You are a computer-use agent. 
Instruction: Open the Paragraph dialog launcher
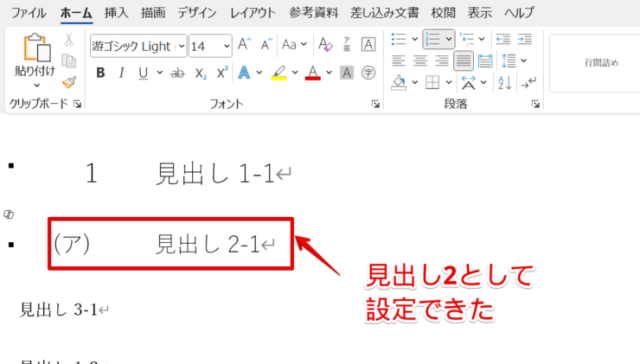tap(535, 105)
